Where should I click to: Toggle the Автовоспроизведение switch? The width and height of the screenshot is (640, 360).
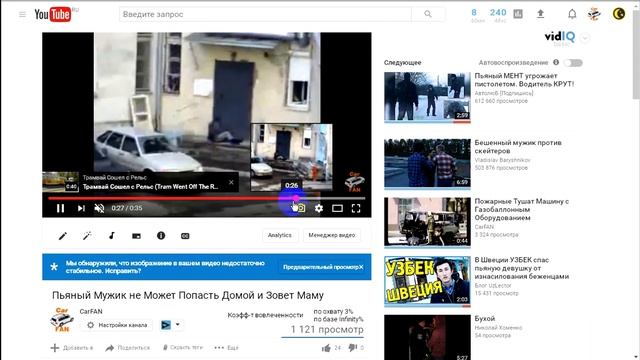(x=573, y=63)
